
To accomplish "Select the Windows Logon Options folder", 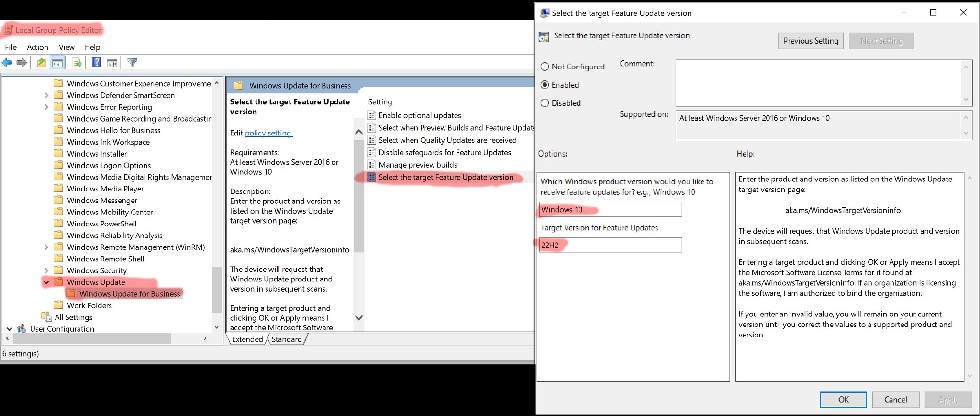I will 109,165.
